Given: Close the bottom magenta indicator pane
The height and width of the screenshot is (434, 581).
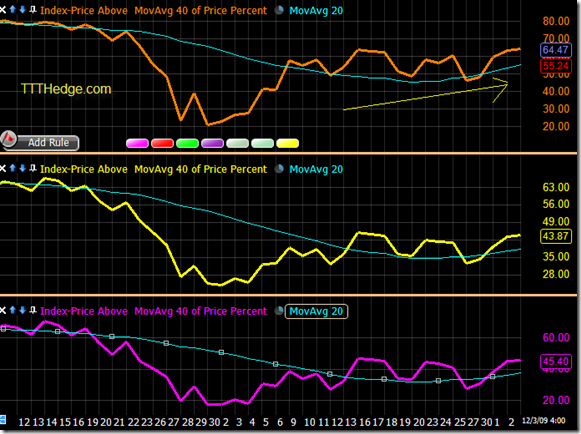Looking at the screenshot, I should coord(3,310).
